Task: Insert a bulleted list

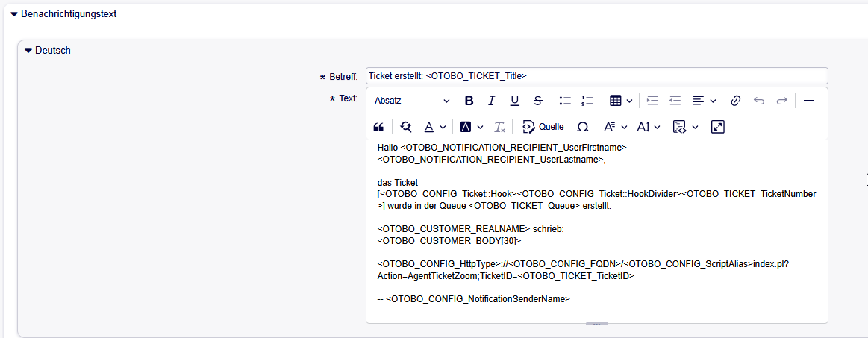Action: click(x=565, y=101)
